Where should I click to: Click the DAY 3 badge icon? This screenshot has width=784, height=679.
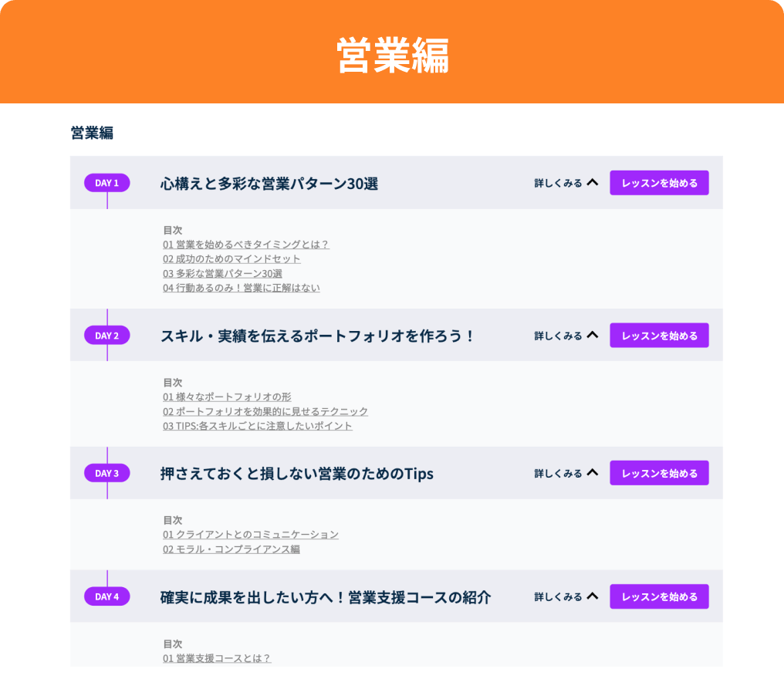[106, 473]
